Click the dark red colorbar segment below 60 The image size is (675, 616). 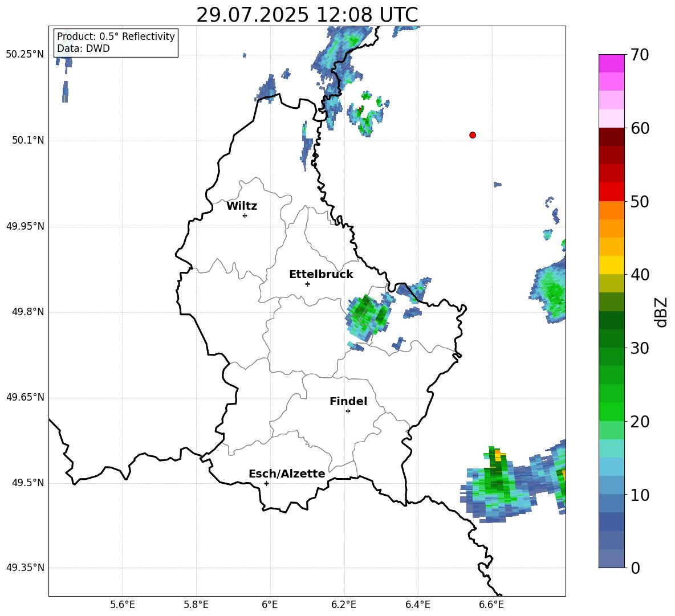click(611, 137)
